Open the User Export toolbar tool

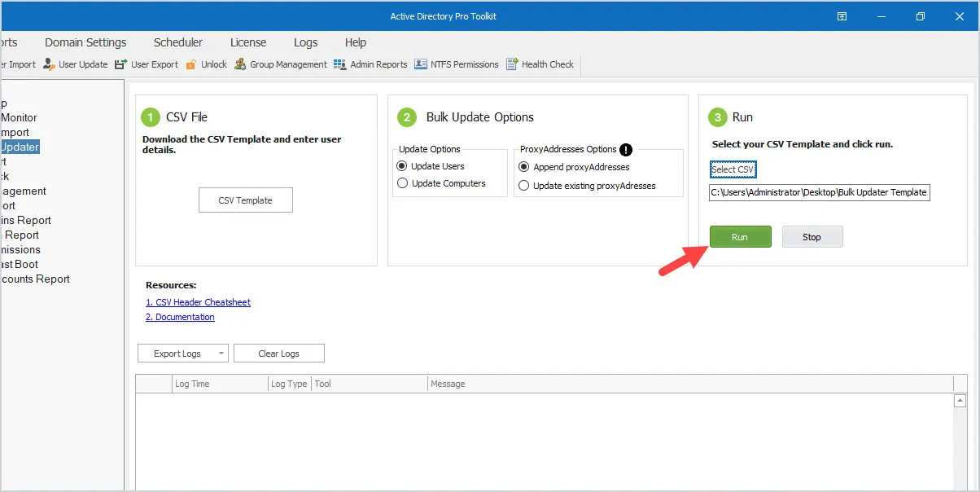pos(147,64)
